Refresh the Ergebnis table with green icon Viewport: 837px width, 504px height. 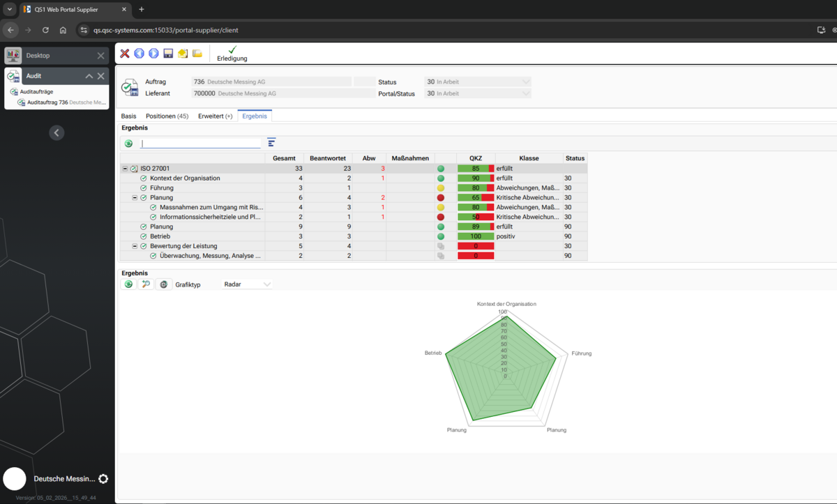(x=128, y=144)
